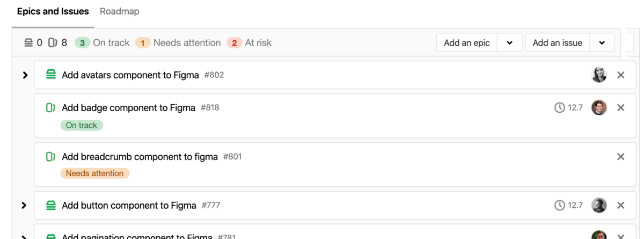The height and width of the screenshot is (239, 644).
Task: Click assignee avatar on badge component row
Action: pyautogui.click(x=599, y=108)
